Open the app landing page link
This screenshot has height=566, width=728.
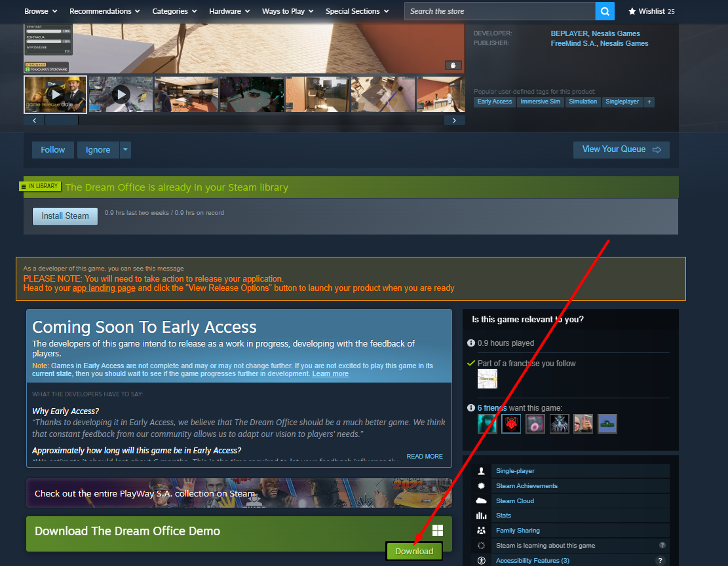pos(104,288)
